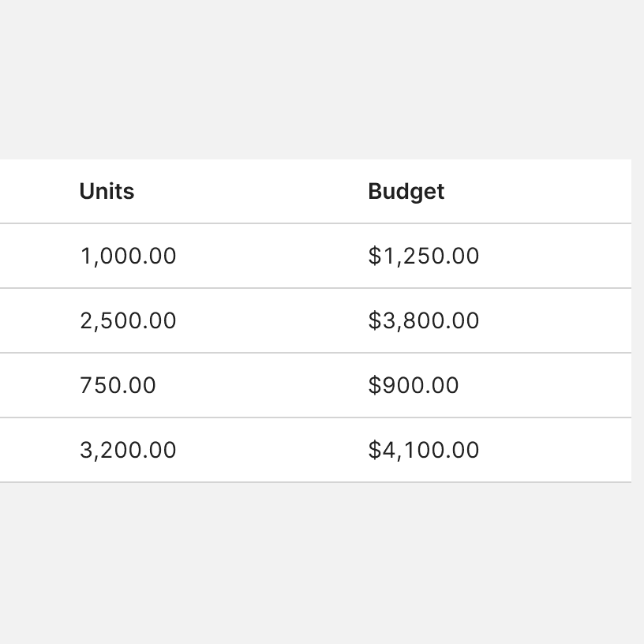This screenshot has height=644, width=644.
Task: Click the $4,100.00 budget cell
Action: (x=423, y=451)
